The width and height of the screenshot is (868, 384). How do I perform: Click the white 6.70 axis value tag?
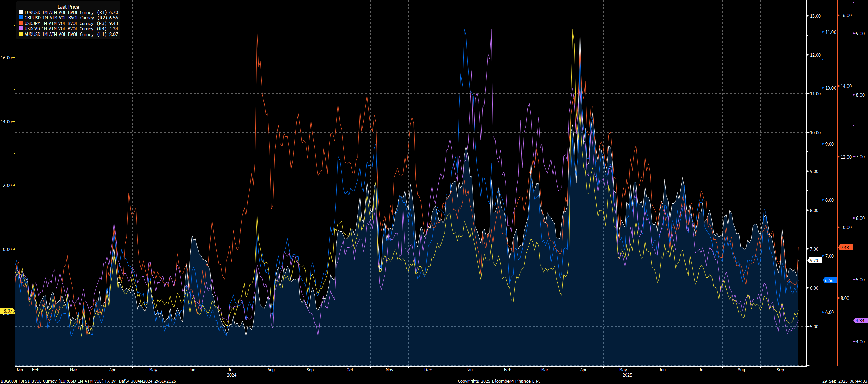pyautogui.click(x=814, y=261)
